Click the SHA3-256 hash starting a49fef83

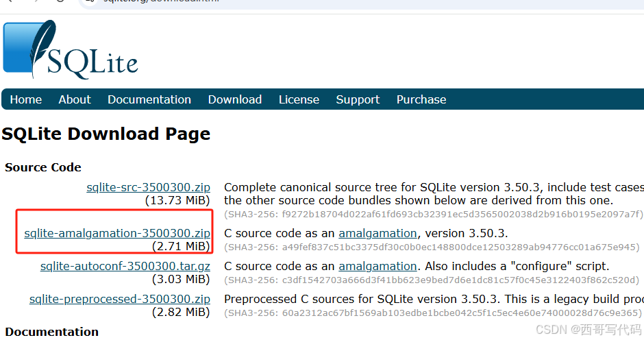(432, 247)
